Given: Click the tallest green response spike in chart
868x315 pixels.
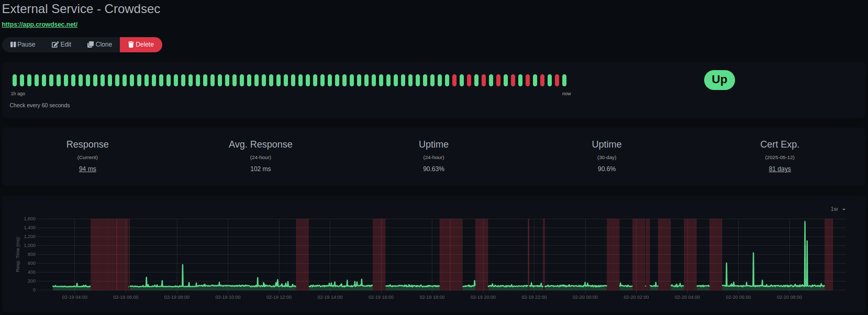Looking at the screenshot, I should pos(805,254).
